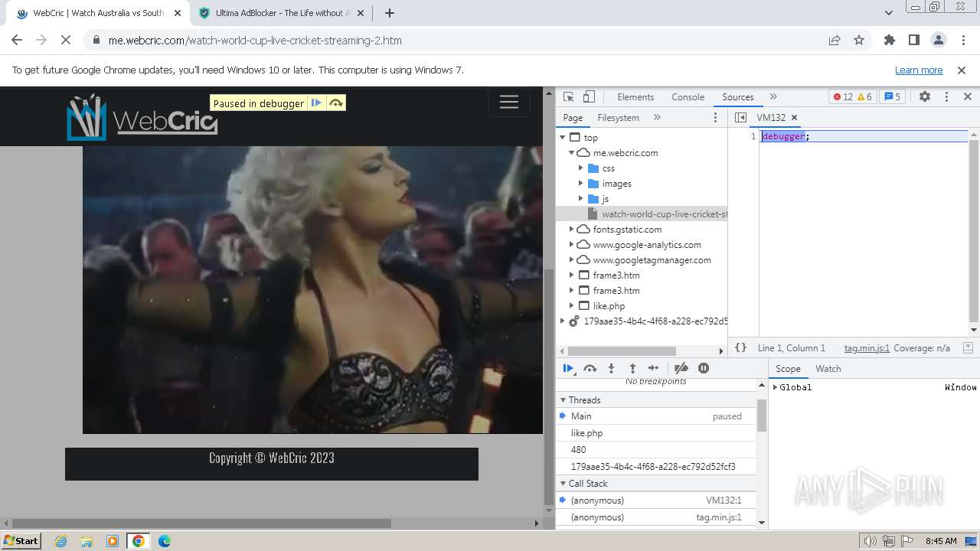980x551 pixels.
Task: Open Sources navigator three-dot options
Action: [716, 118]
